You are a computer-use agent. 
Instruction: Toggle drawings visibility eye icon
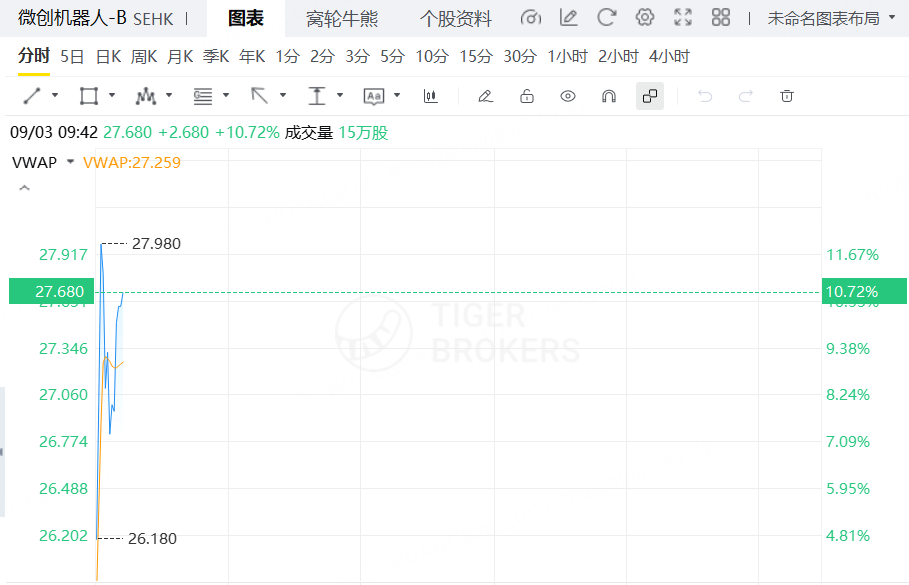click(568, 96)
